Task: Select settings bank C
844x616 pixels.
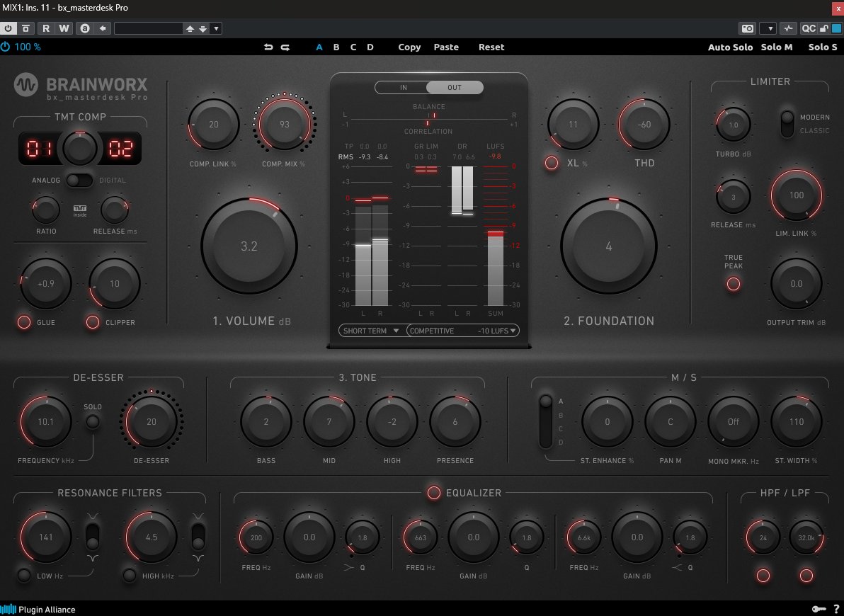Action: 353,47
